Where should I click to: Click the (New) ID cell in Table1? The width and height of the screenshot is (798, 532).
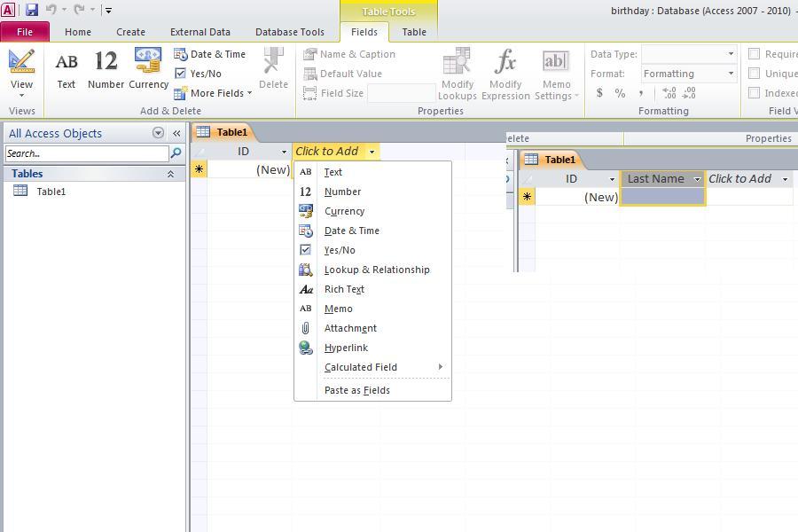[249, 169]
